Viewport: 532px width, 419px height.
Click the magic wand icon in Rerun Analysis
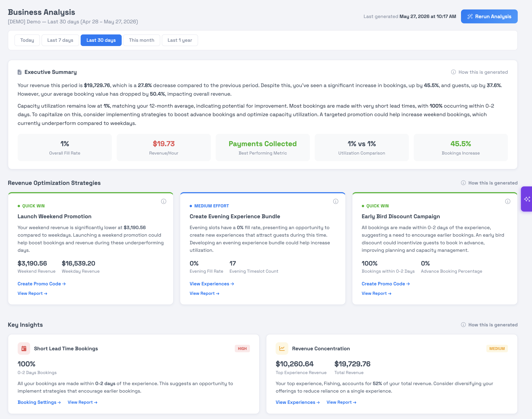pyautogui.click(x=470, y=16)
